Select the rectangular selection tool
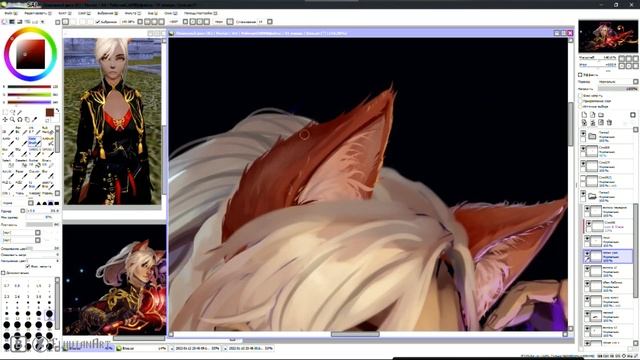 tap(5, 112)
